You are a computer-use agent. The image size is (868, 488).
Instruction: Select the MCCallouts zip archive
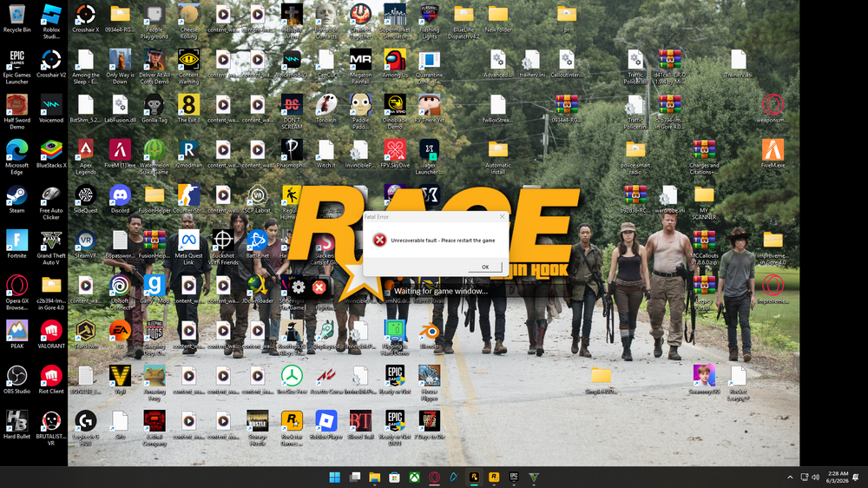click(x=704, y=247)
